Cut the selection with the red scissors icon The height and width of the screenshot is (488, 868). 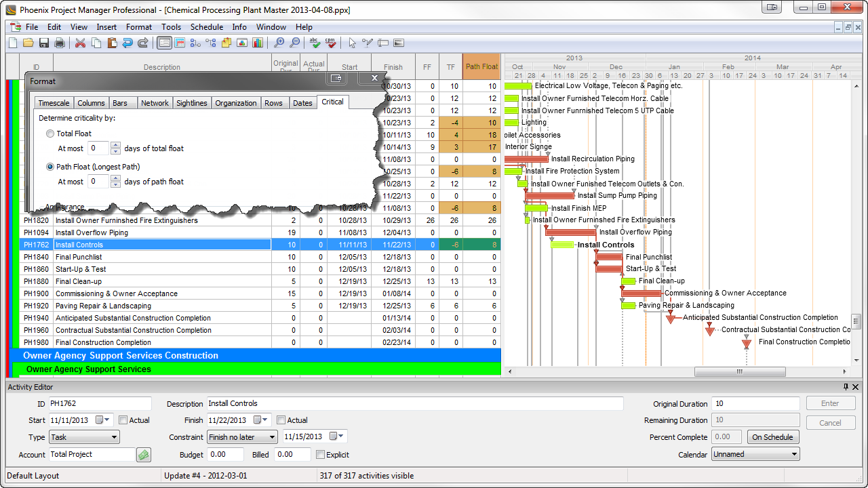[x=80, y=43]
